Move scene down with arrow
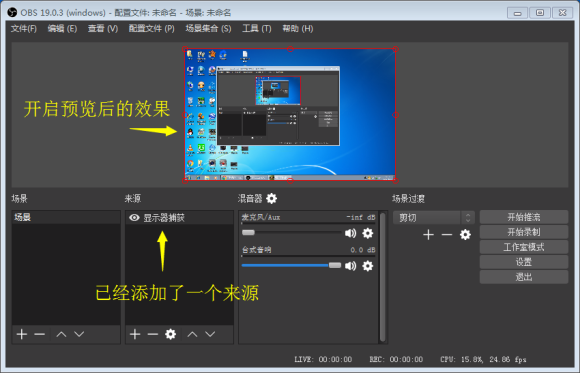Screen dimensions: 580x373 [79, 334]
